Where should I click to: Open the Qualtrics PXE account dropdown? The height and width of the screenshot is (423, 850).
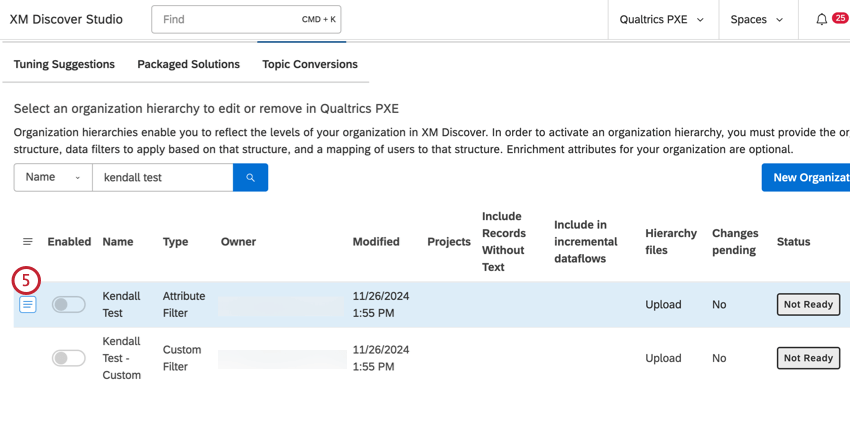pos(661,20)
